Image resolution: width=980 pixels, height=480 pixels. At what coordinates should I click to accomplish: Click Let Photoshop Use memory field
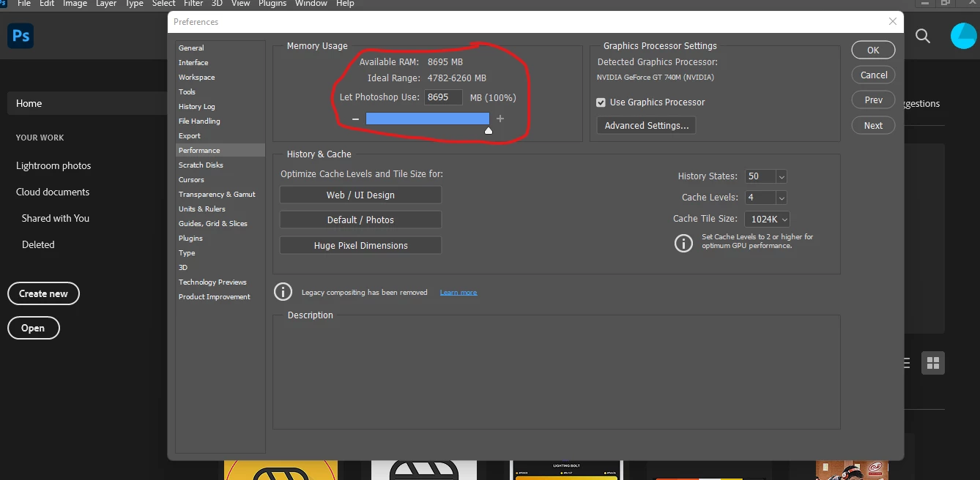443,97
